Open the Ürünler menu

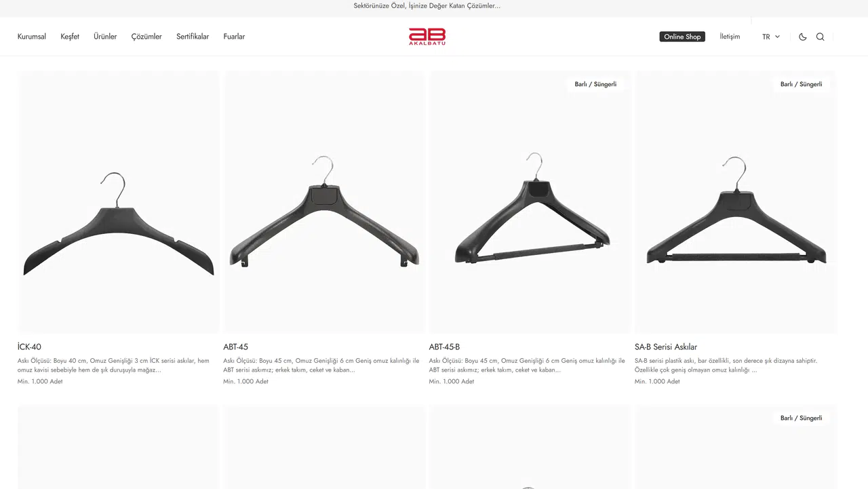[105, 37]
